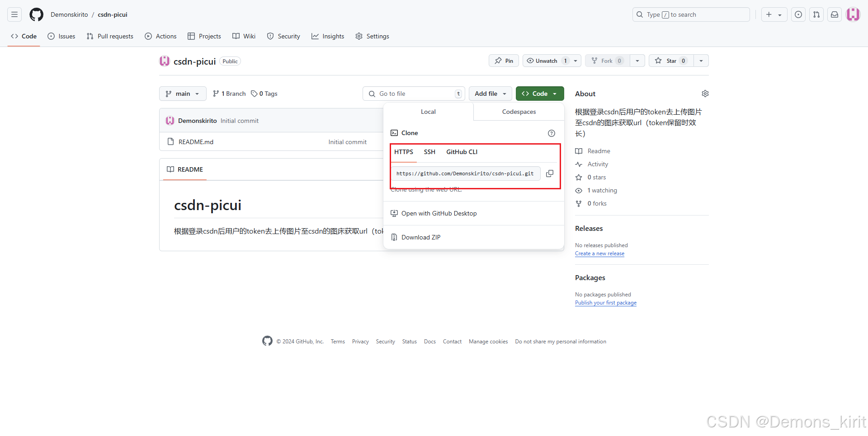
Task: Click Publish your first package link
Action: point(606,303)
